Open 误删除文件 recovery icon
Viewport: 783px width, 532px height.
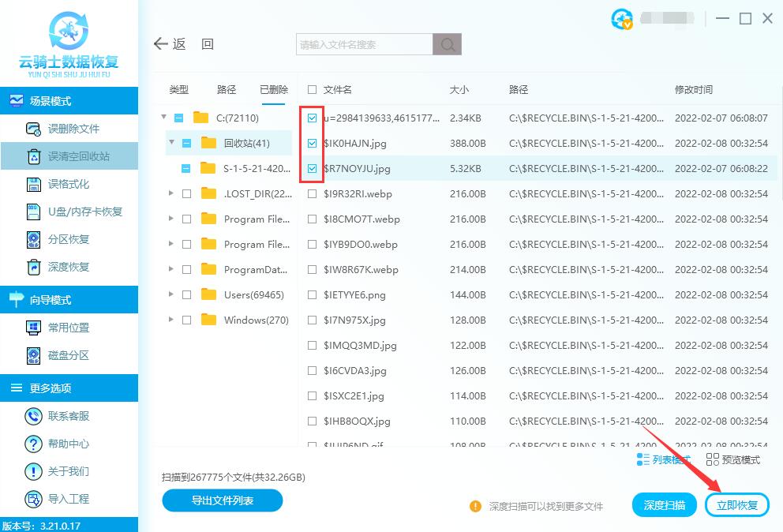[x=33, y=129]
